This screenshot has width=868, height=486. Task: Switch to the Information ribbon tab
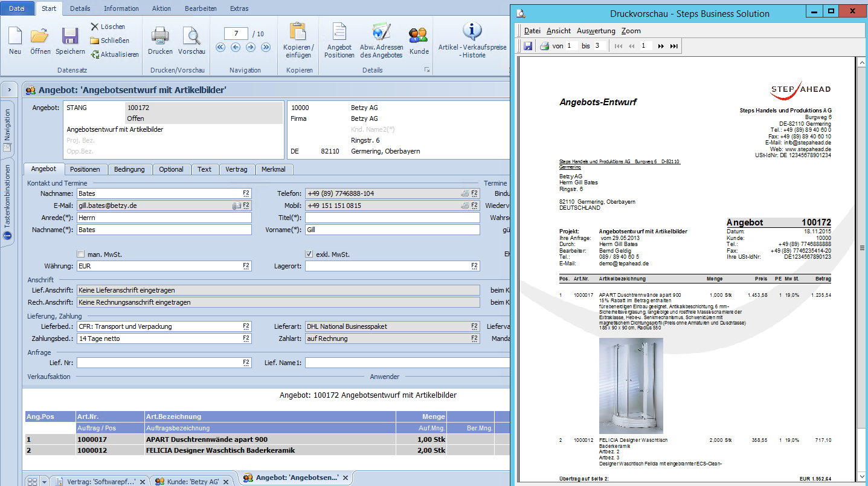pyautogui.click(x=121, y=8)
